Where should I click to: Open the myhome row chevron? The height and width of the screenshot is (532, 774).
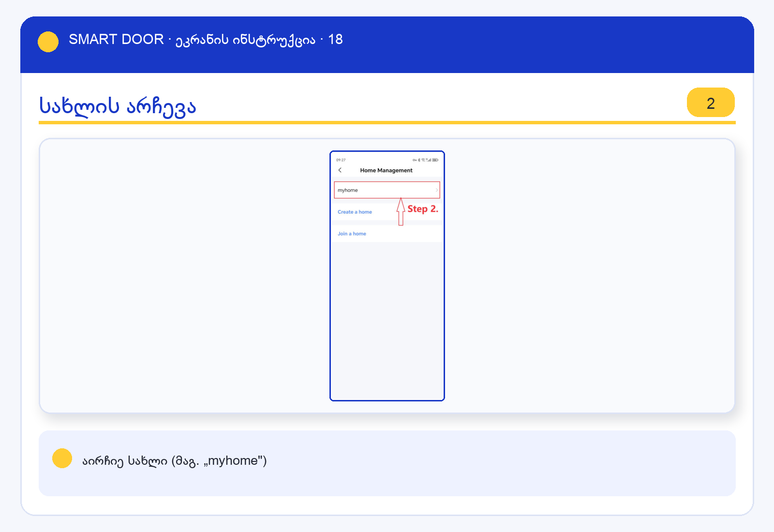point(436,190)
